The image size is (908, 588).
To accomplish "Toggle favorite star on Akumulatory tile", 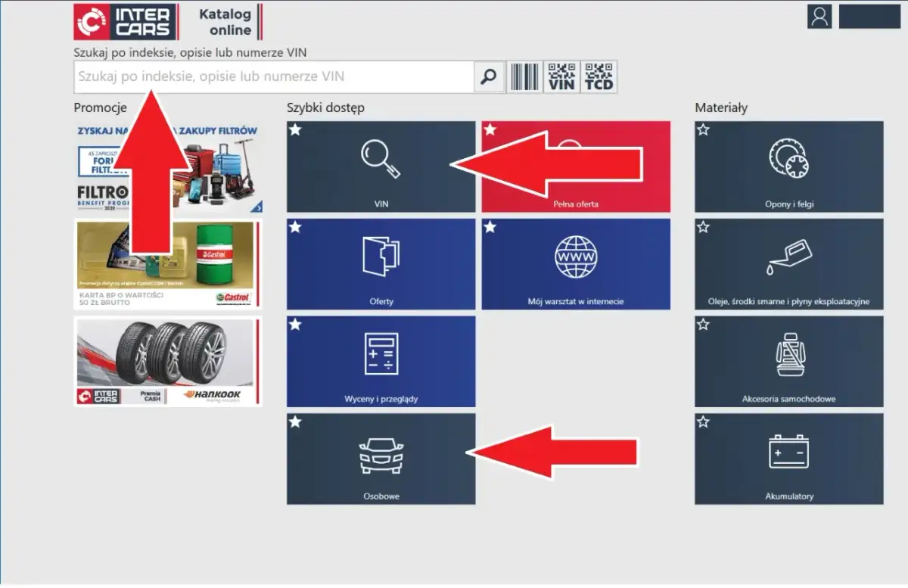I will click(x=703, y=422).
